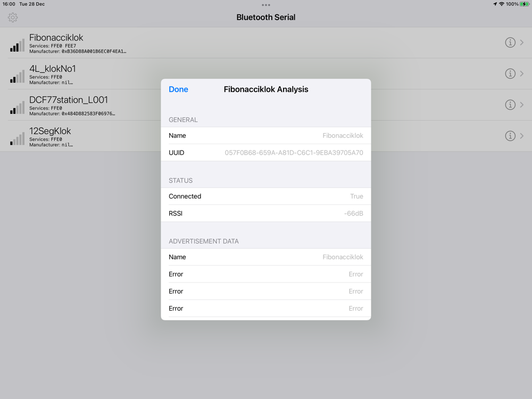Tap the UUID value 057F0B68-659A-A81D...
532x399 pixels.
[x=294, y=153]
